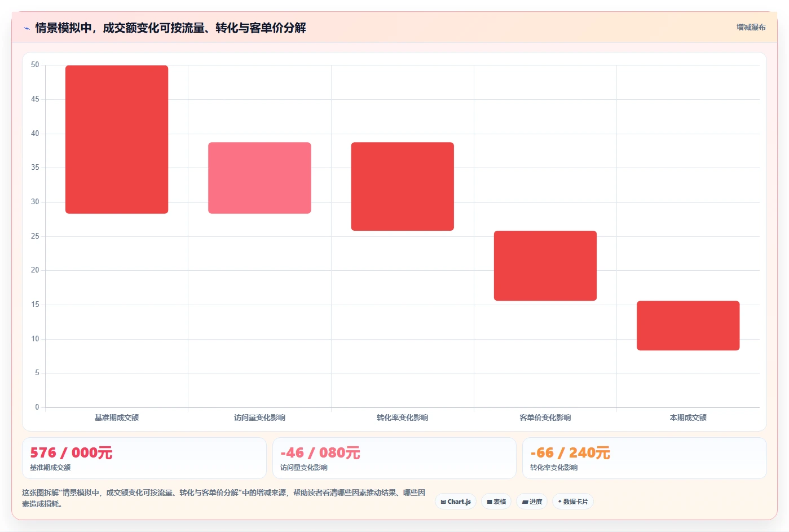Click the lightning icon beside the chart title
Image resolution: width=789 pixels, height=532 pixels.
27,28
